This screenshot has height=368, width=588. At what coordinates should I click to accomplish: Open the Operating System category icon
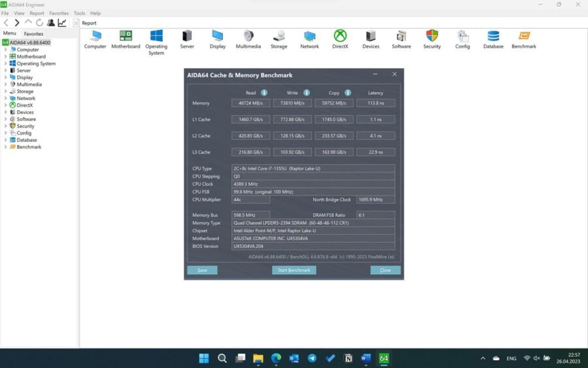[x=156, y=42]
